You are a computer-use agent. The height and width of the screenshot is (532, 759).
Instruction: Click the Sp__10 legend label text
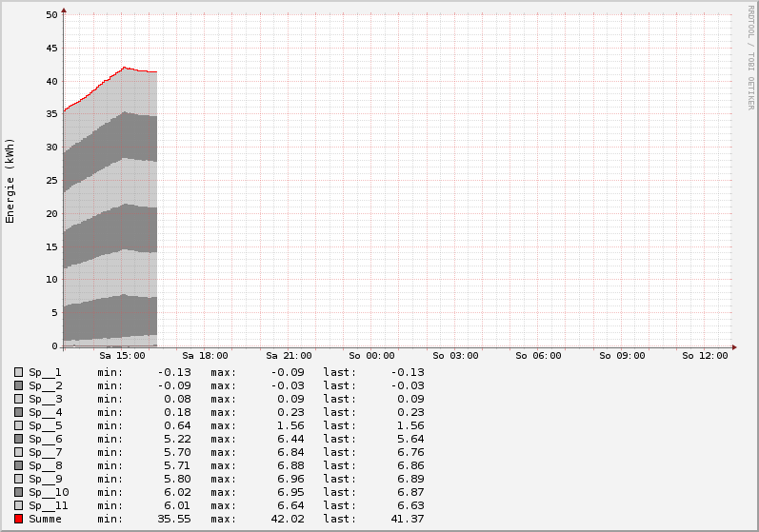pos(49,492)
